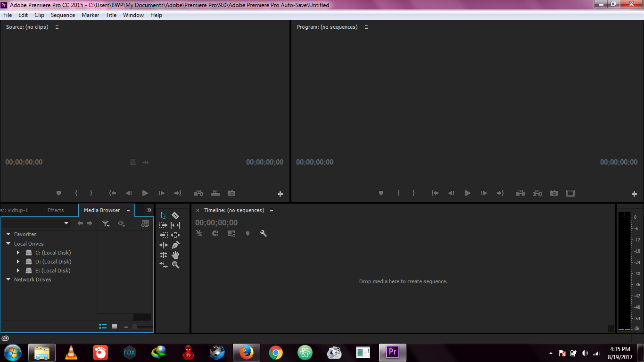Select the Hand tool

(x=175, y=255)
